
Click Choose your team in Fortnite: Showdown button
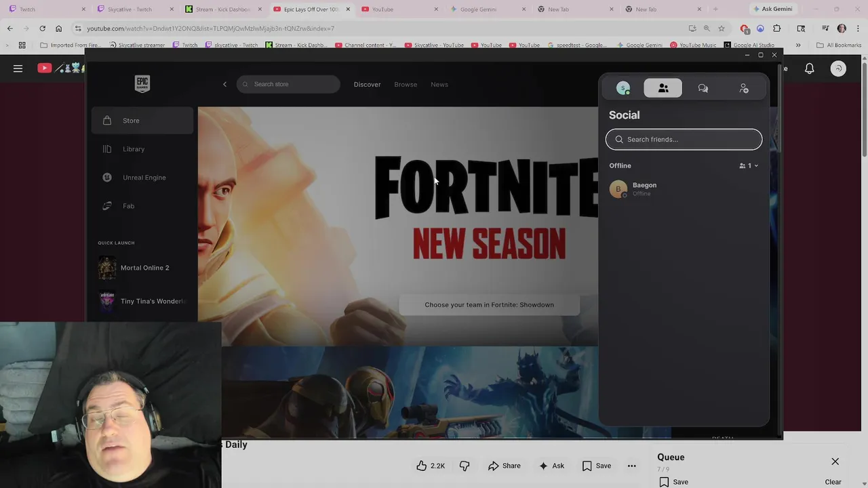point(489,305)
